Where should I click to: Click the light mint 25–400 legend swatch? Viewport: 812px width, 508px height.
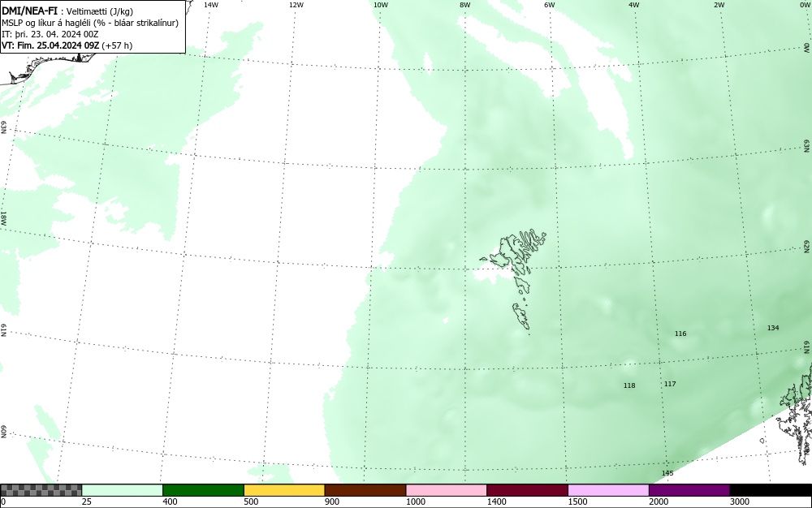[x=123, y=490]
